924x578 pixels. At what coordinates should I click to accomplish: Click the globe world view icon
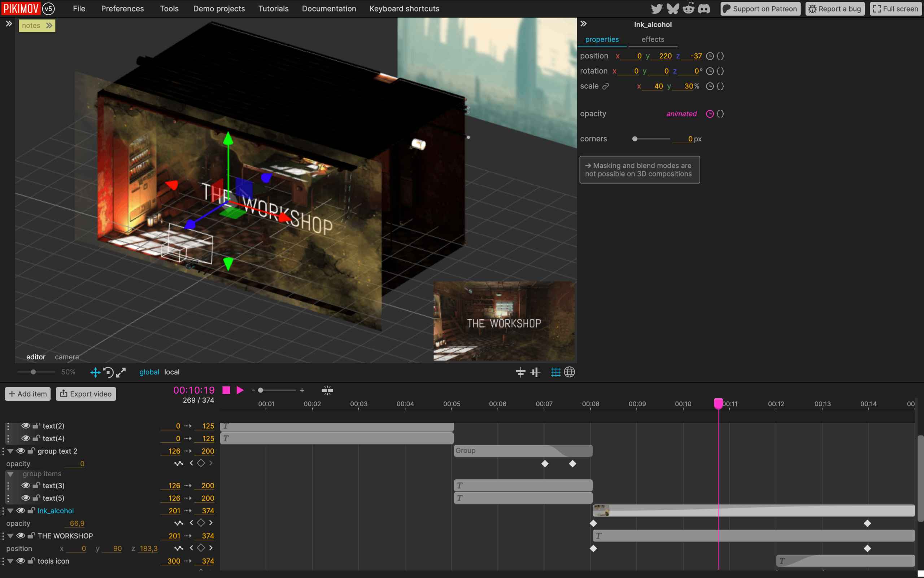pos(570,372)
